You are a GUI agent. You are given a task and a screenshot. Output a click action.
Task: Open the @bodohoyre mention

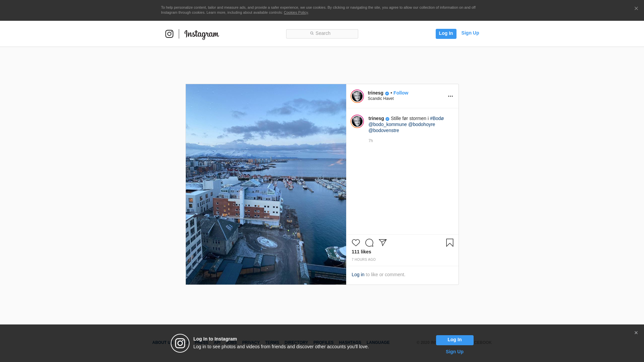pyautogui.click(x=422, y=124)
